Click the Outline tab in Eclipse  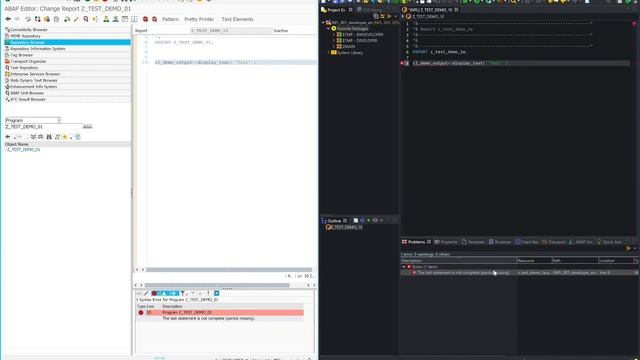[334, 221]
